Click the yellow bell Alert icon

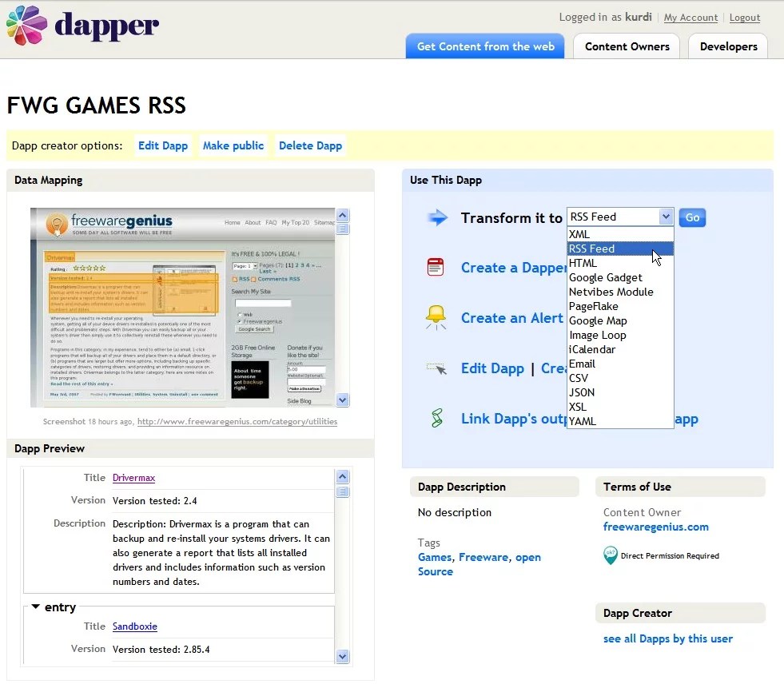click(436, 317)
